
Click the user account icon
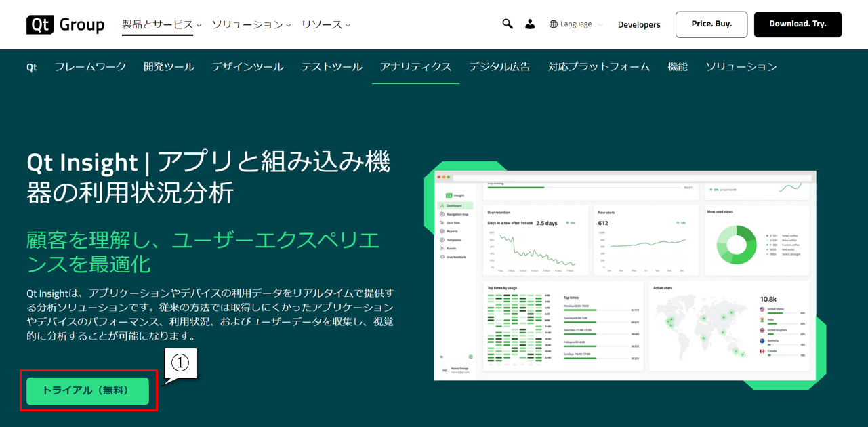click(530, 24)
